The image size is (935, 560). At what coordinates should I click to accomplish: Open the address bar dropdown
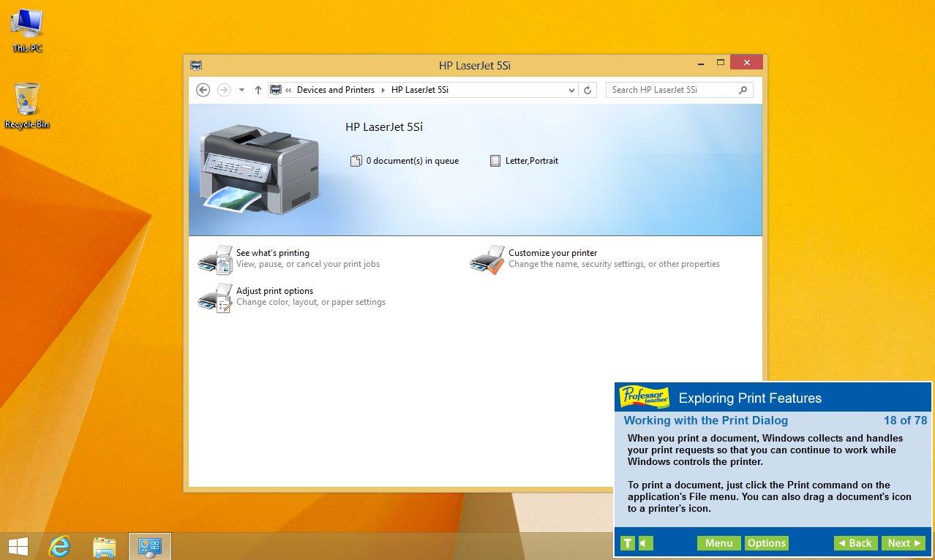click(571, 89)
